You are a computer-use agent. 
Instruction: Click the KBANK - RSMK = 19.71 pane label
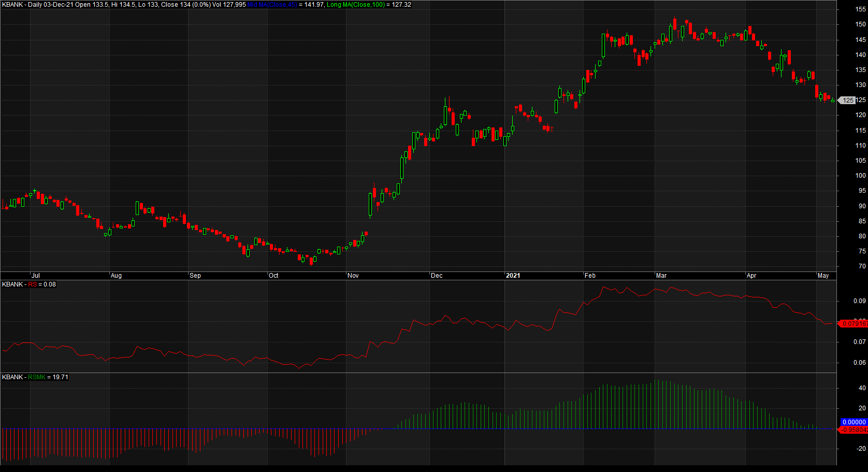pos(35,377)
